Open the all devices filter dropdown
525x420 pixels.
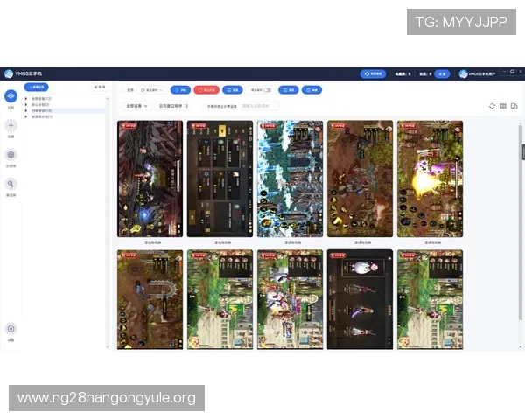(x=136, y=106)
